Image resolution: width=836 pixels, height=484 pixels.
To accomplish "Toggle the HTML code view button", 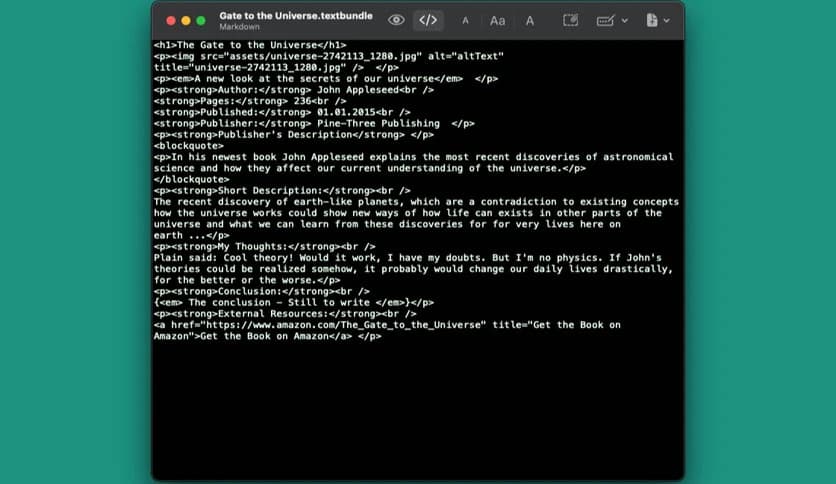I will tap(428, 20).
